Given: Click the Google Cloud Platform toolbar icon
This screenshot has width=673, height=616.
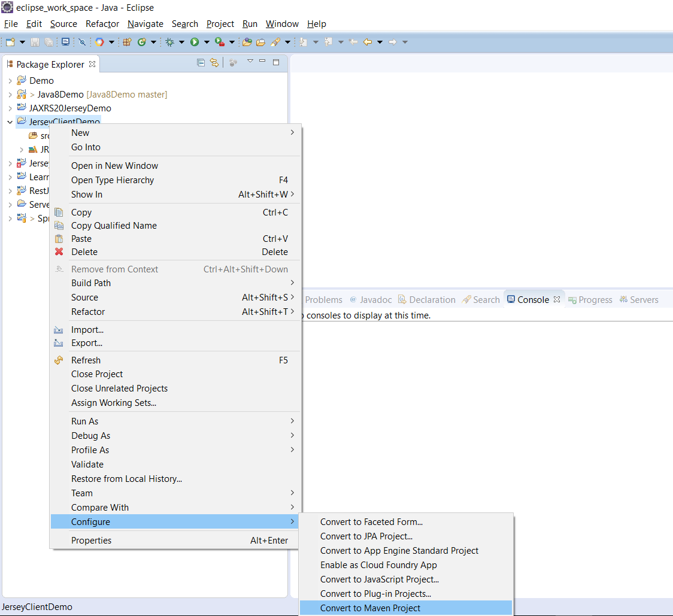Looking at the screenshot, I should tap(99, 42).
